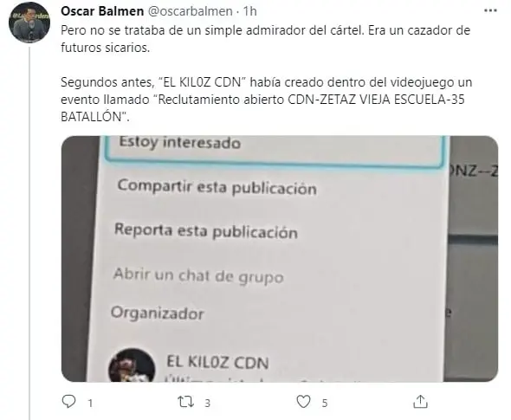Click 'Abrir un chat de grupo' option
511x420 pixels.
pos(198,275)
